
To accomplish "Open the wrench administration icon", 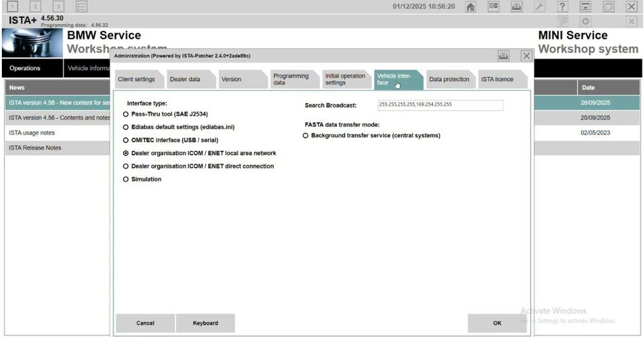I will tap(540, 6).
